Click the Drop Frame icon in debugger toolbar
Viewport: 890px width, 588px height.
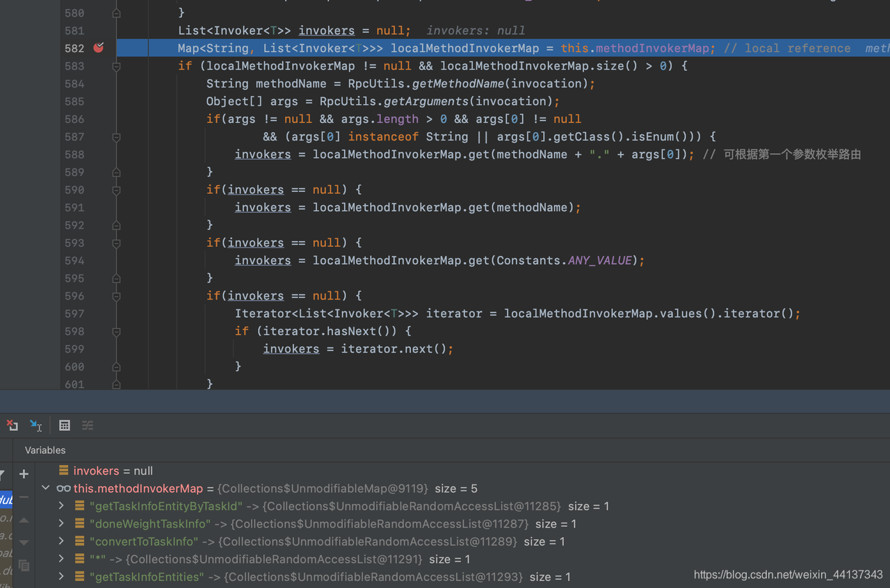[13, 425]
